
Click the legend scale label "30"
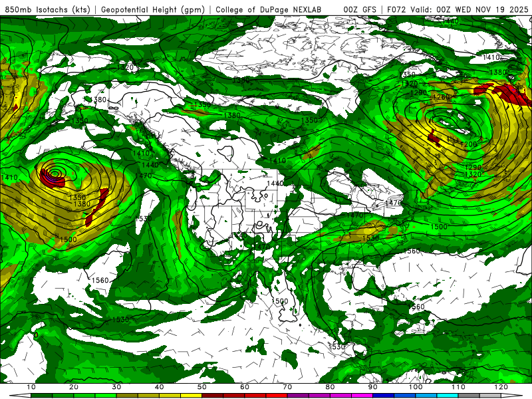(116, 387)
